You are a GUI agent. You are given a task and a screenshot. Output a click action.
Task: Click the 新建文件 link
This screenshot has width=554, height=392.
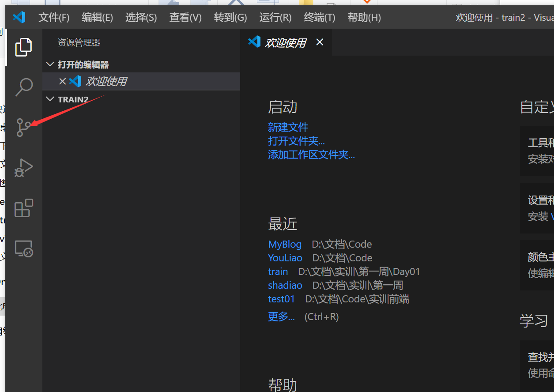click(x=288, y=128)
